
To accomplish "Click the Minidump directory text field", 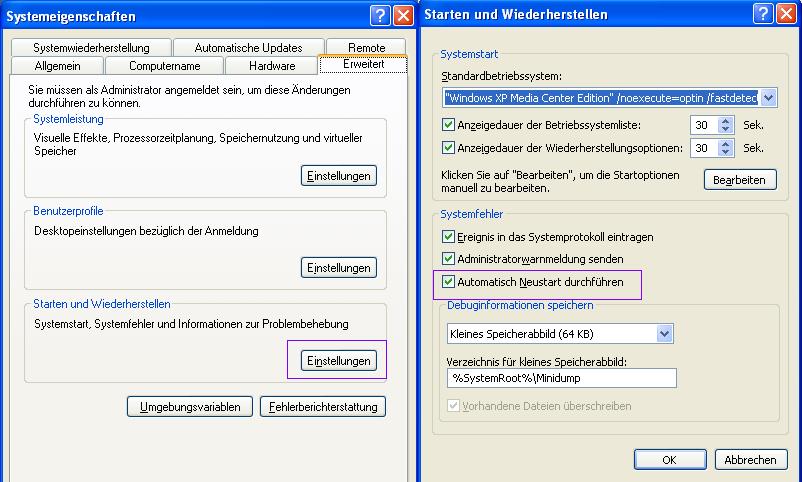I will pos(561,378).
